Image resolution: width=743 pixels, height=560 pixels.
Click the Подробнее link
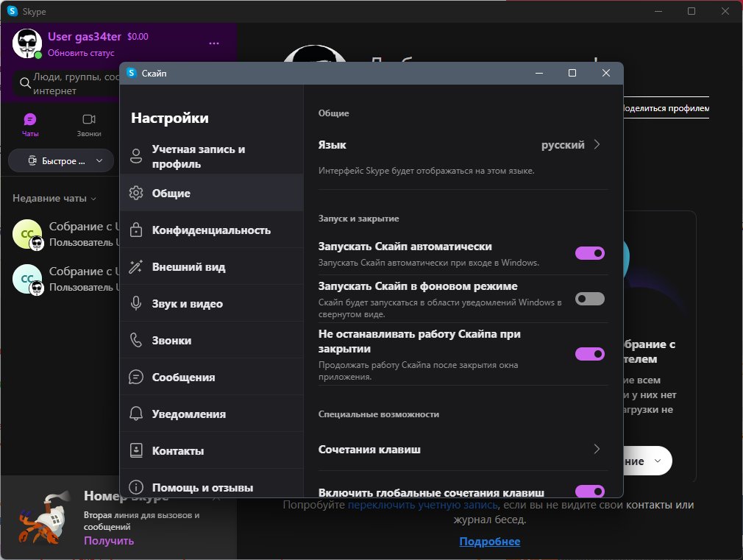point(489,542)
